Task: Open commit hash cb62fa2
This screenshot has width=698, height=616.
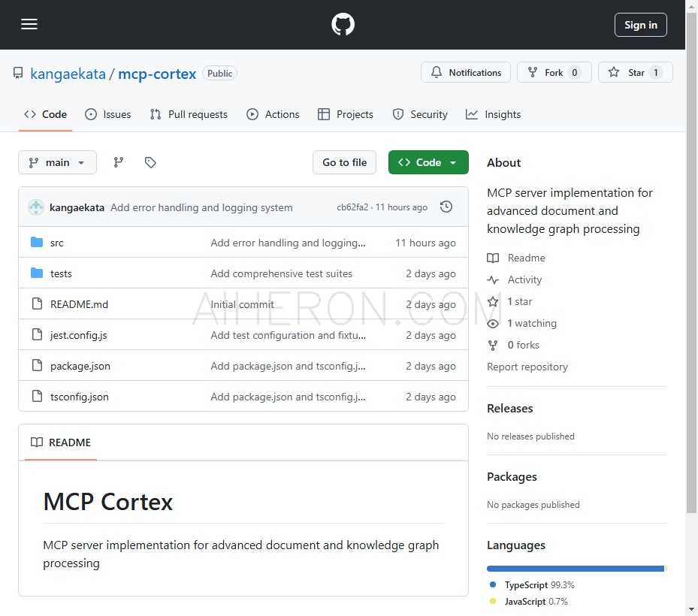Action: coord(352,207)
